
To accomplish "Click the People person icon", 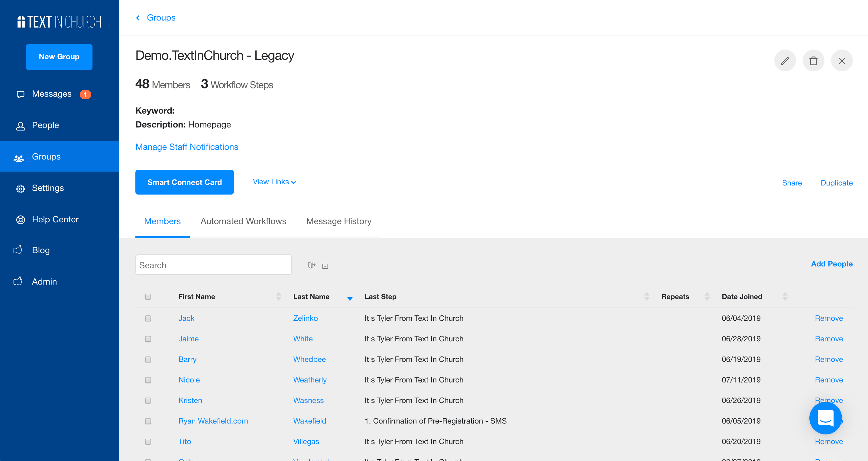I will pos(21,126).
